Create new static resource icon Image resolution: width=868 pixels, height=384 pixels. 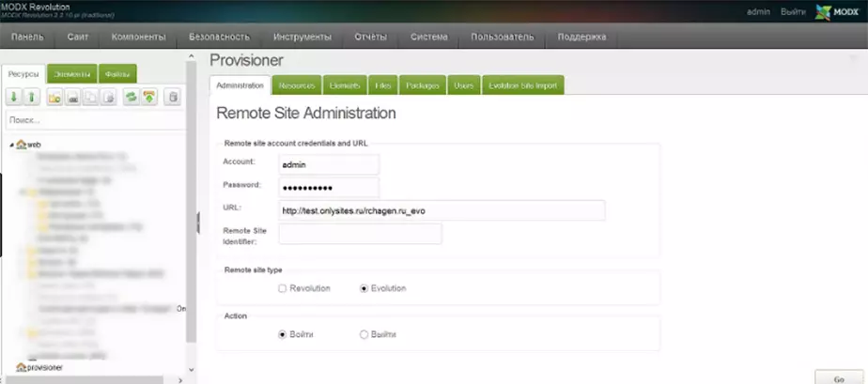(x=109, y=98)
